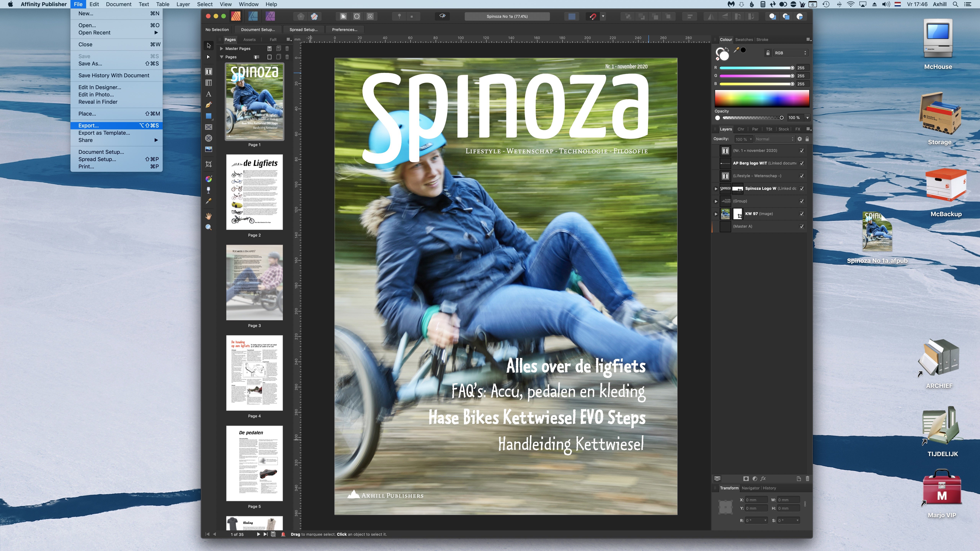Switch to the Designer Persona
The height and width of the screenshot is (551, 980).
(253, 16)
